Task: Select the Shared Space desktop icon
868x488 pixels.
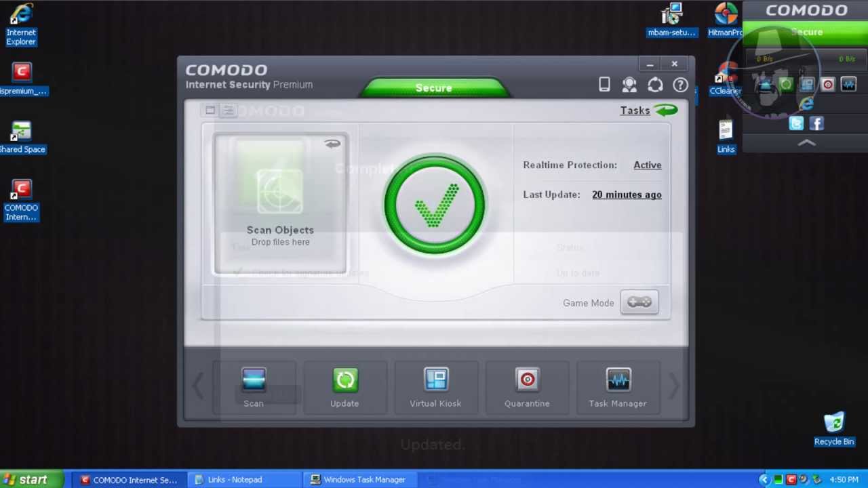Action: click(x=22, y=138)
